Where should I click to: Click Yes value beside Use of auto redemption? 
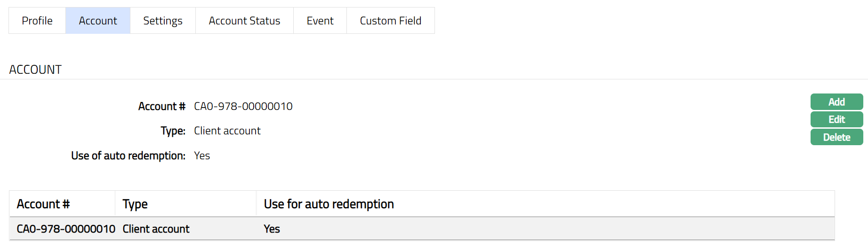click(202, 156)
